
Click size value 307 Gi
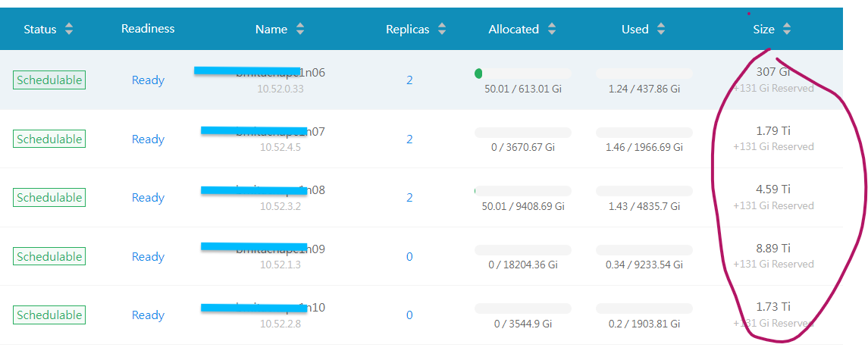[772, 72]
